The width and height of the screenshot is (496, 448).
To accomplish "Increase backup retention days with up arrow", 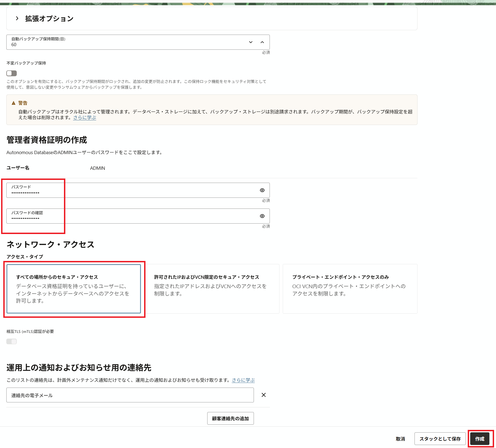I will 262,42.
